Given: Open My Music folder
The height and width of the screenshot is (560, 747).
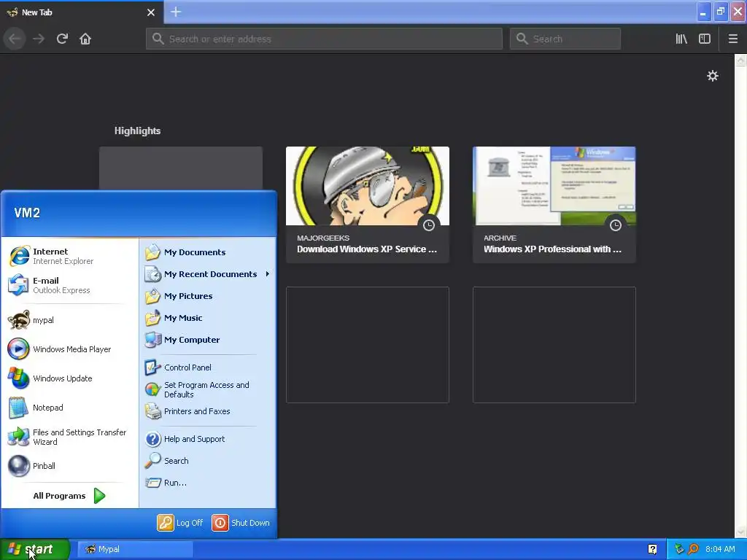Looking at the screenshot, I should coord(207,318).
